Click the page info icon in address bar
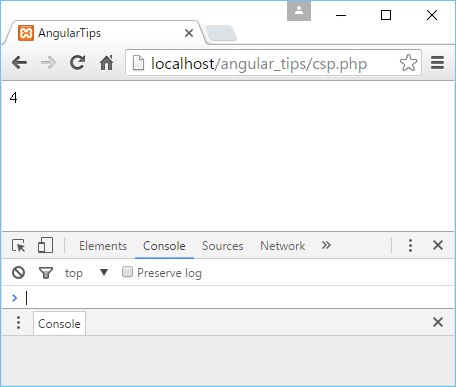This screenshot has height=387, width=456. point(138,63)
